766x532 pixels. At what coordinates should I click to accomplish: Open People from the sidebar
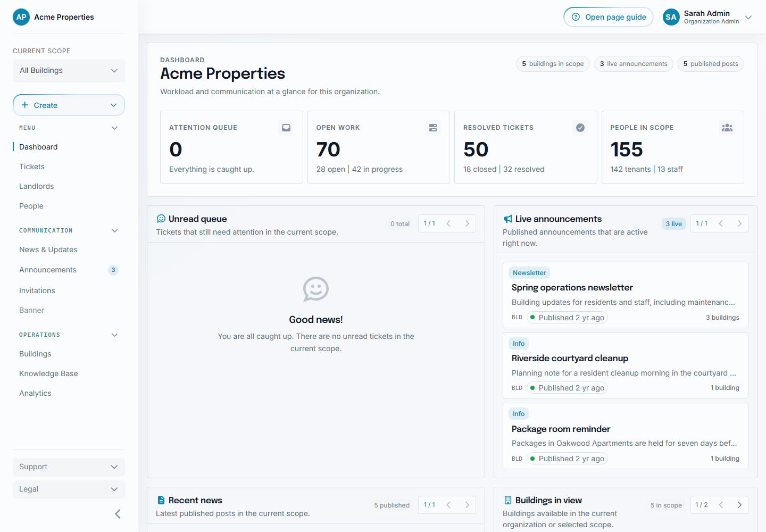(31, 206)
